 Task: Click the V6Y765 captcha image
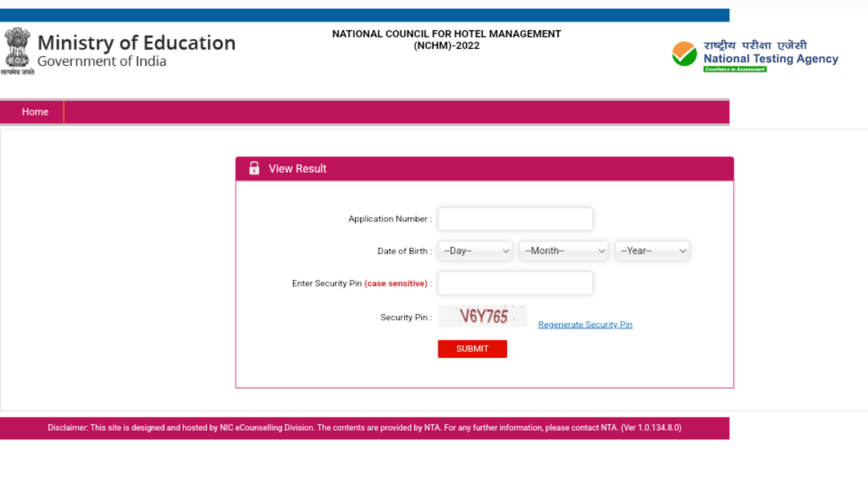click(482, 316)
